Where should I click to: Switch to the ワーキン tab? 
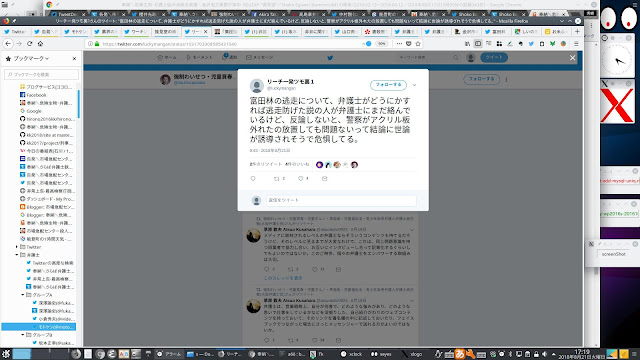tap(136, 31)
